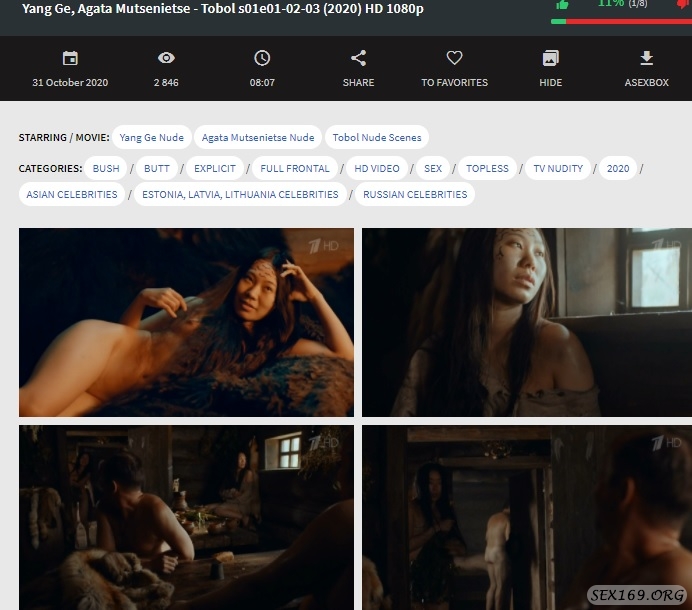
Task: Select Estonia, Latvia, Lithuania Celebrities tag
Action: coord(240,194)
